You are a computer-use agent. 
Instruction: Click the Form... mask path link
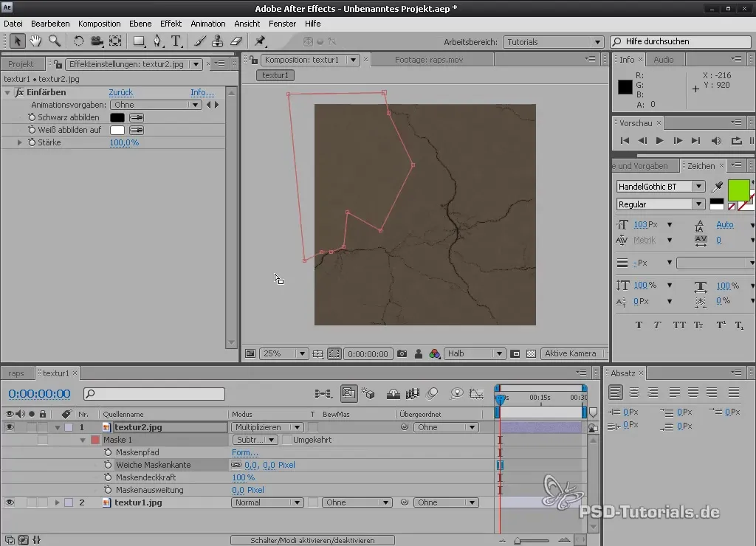pyautogui.click(x=245, y=452)
